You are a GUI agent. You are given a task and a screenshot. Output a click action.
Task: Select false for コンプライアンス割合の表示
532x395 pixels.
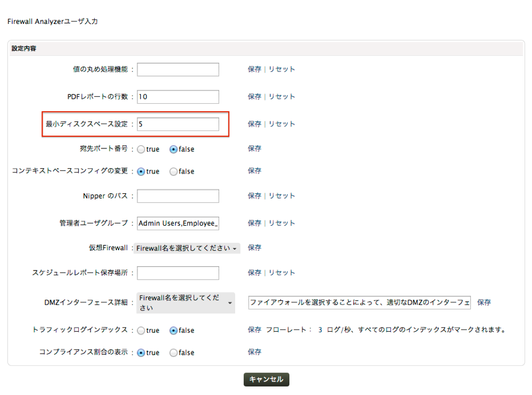(x=173, y=353)
